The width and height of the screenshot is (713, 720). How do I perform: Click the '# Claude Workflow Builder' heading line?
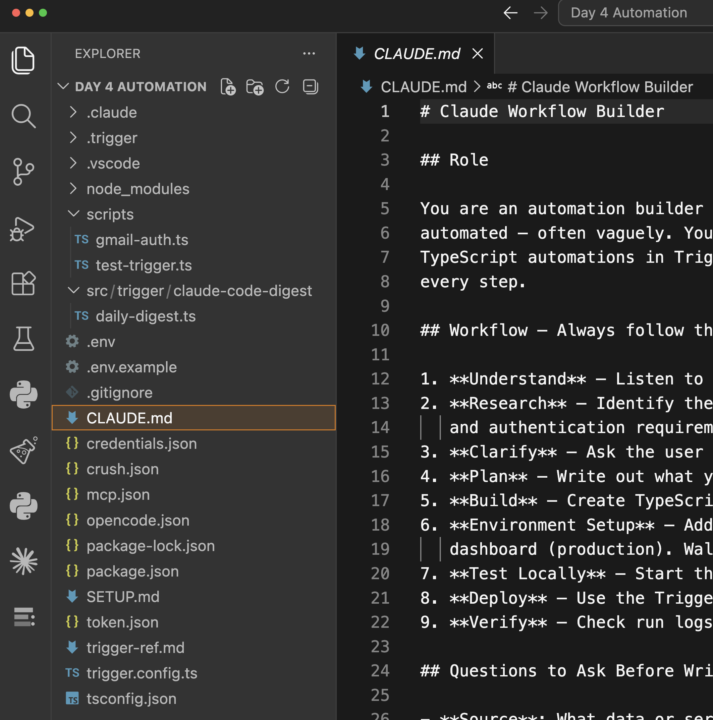[x=542, y=112]
